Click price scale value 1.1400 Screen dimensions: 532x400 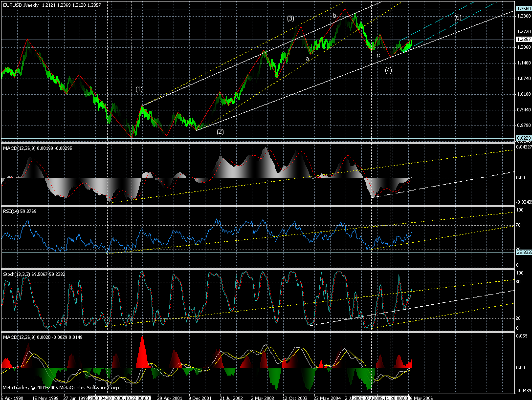point(524,63)
